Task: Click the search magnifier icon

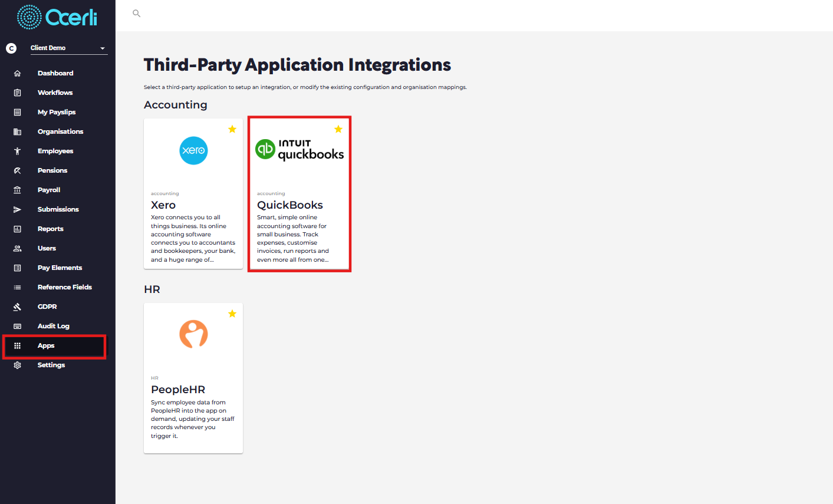Action: pos(137,13)
